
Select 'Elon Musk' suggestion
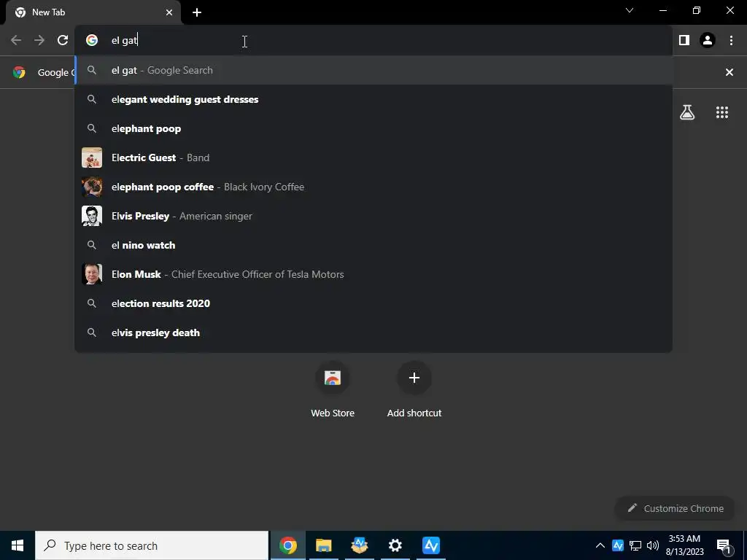pyautogui.click(x=373, y=274)
